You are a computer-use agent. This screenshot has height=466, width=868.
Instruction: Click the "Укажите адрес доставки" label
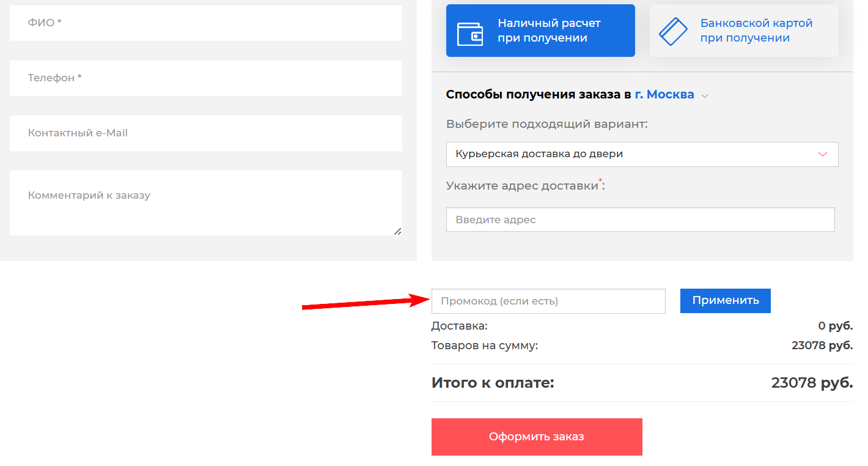522,186
